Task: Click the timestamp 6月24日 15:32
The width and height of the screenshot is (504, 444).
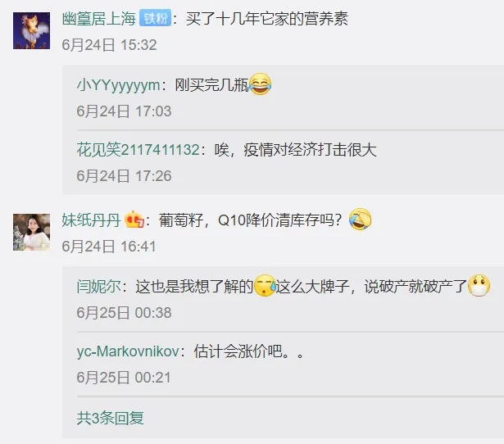Action: 109,45
